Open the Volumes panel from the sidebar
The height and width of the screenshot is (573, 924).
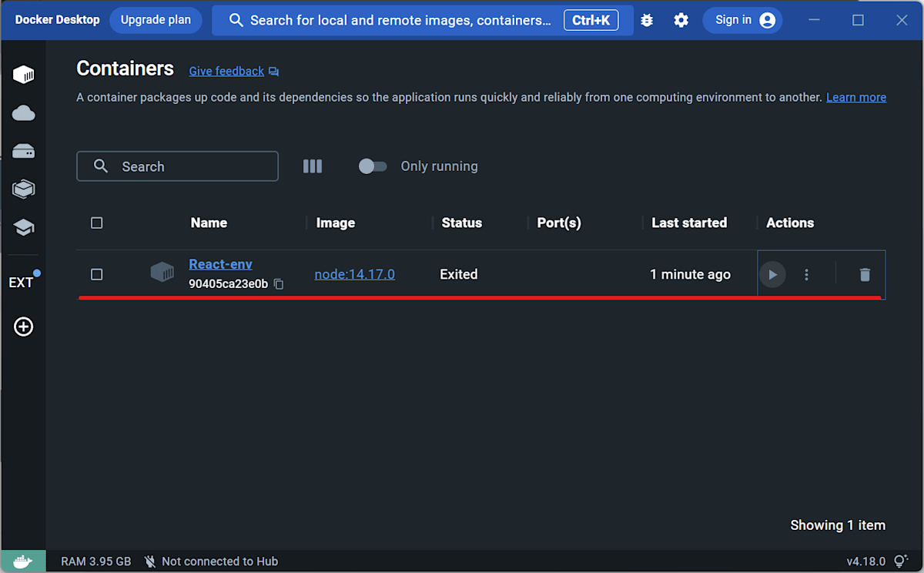click(23, 151)
